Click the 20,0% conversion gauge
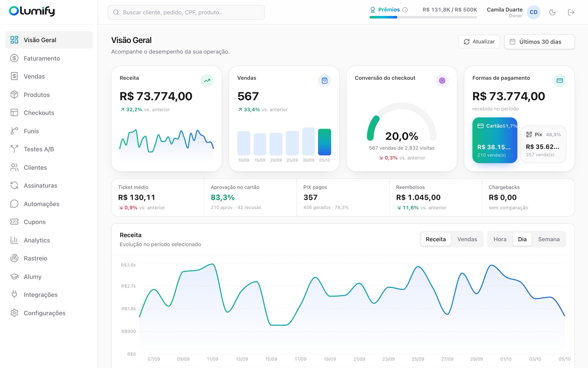 pos(402,122)
